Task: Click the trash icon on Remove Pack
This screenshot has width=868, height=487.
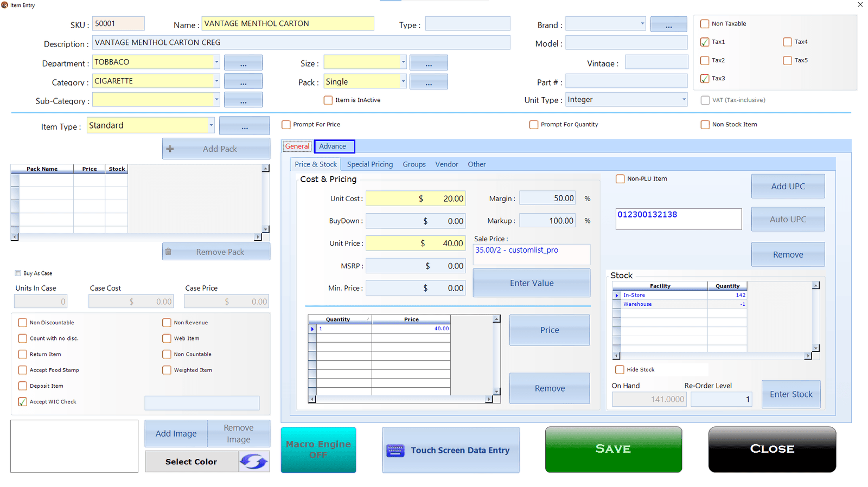Action: (x=168, y=252)
